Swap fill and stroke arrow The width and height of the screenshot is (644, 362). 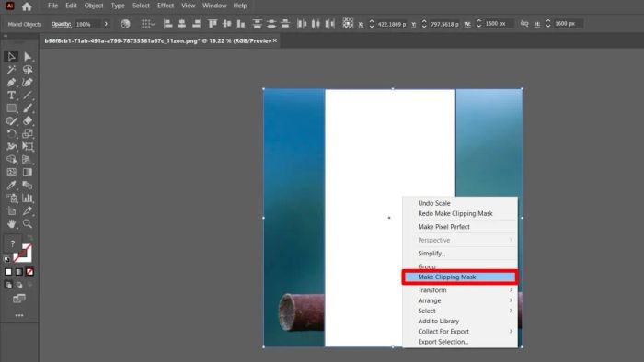coord(29,238)
